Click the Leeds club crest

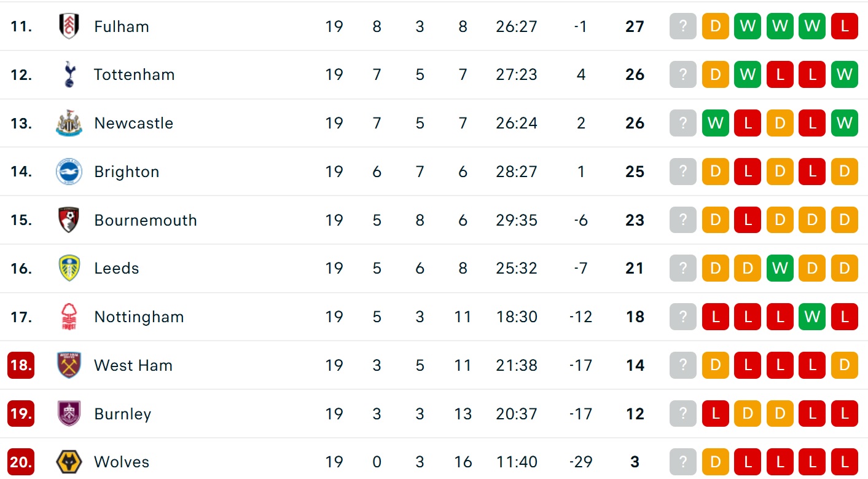pos(69,269)
